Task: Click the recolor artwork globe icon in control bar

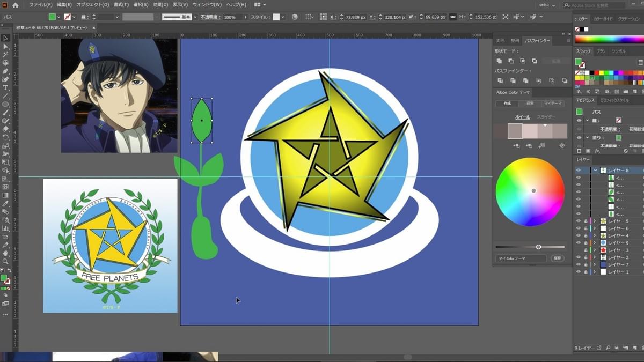Action: pos(295,17)
